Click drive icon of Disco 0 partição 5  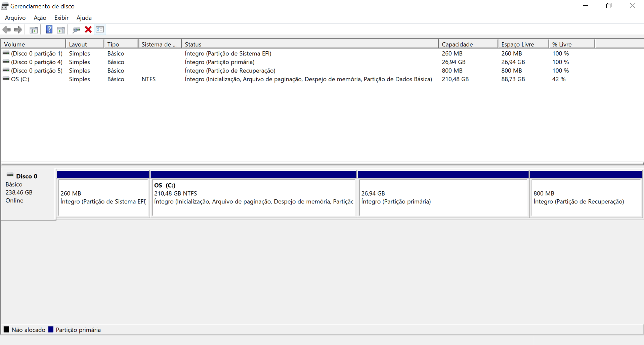(x=6, y=70)
